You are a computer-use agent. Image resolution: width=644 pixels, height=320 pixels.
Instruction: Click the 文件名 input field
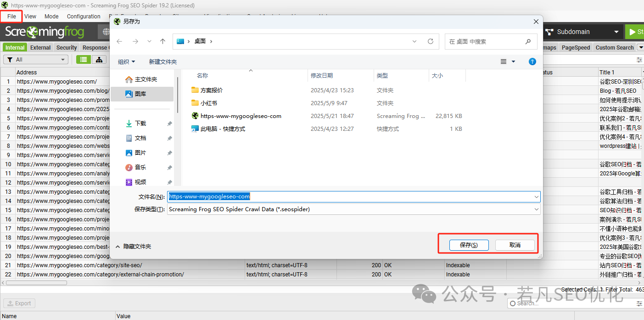(x=353, y=196)
